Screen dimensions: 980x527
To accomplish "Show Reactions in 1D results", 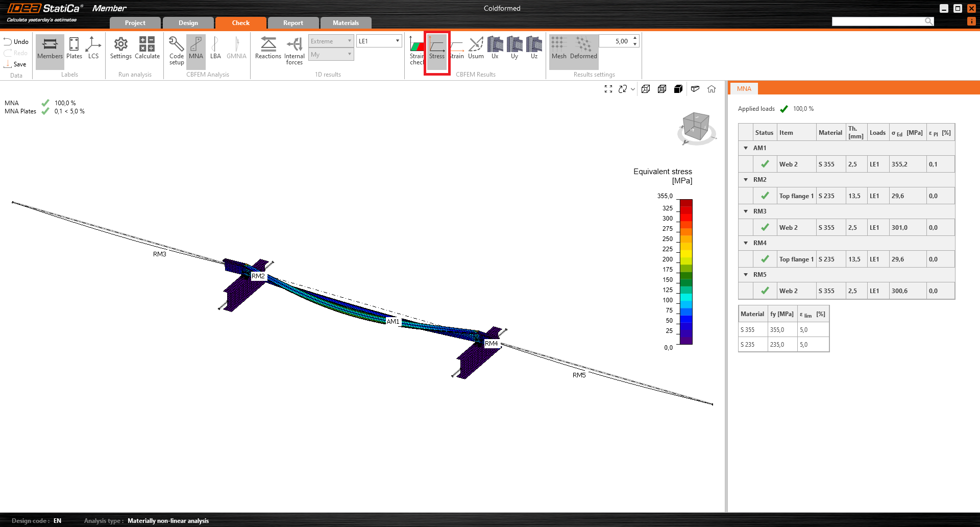I will [268, 48].
